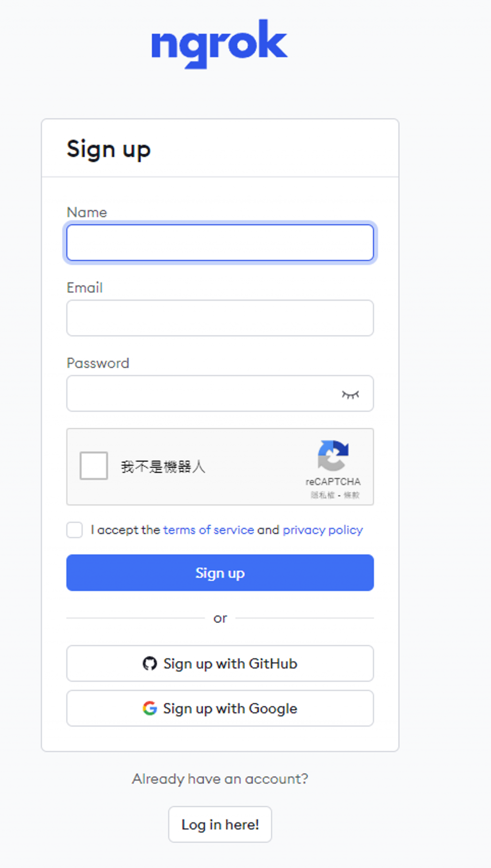The image size is (491, 868).
Task: Check the reCAPTCHA robot verification box
Action: tap(94, 466)
